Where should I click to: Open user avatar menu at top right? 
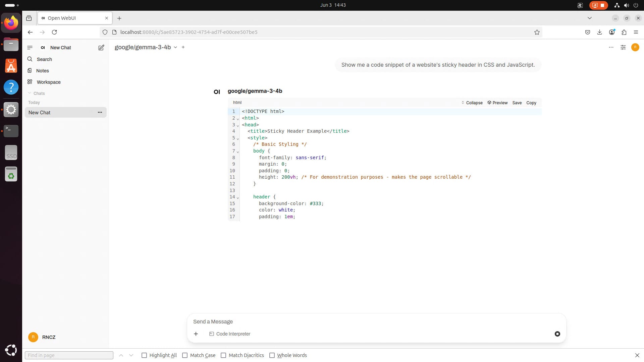(635, 47)
